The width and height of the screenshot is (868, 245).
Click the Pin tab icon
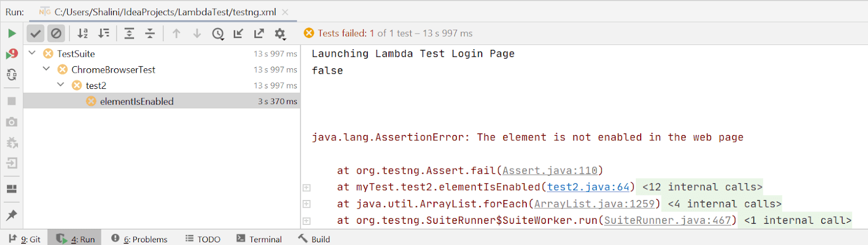(x=12, y=215)
